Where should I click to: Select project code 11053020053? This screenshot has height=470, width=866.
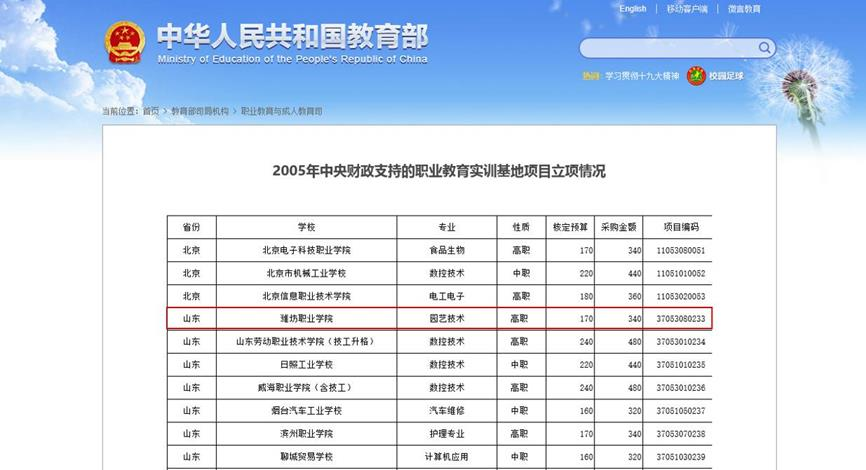(681, 296)
